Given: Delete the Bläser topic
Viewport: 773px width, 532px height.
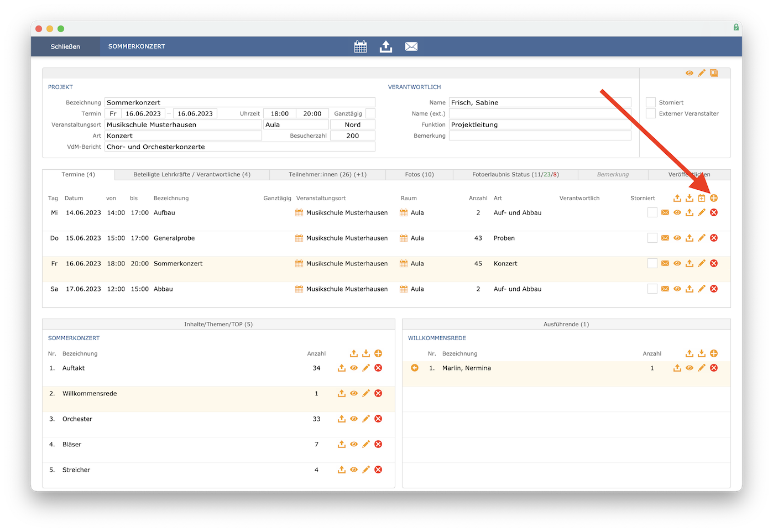Looking at the screenshot, I should click(378, 444).
